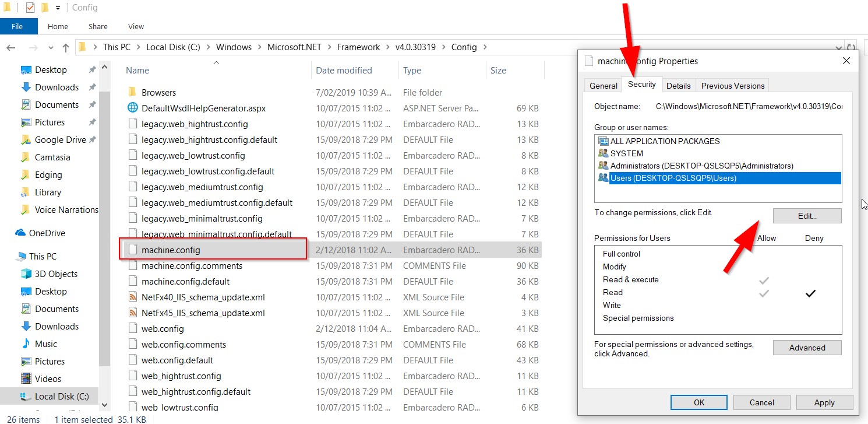Viewport: 868px width, 424px height.
Task: Click Deny checkmark for Read permission
Action: [x=810, y=293]
